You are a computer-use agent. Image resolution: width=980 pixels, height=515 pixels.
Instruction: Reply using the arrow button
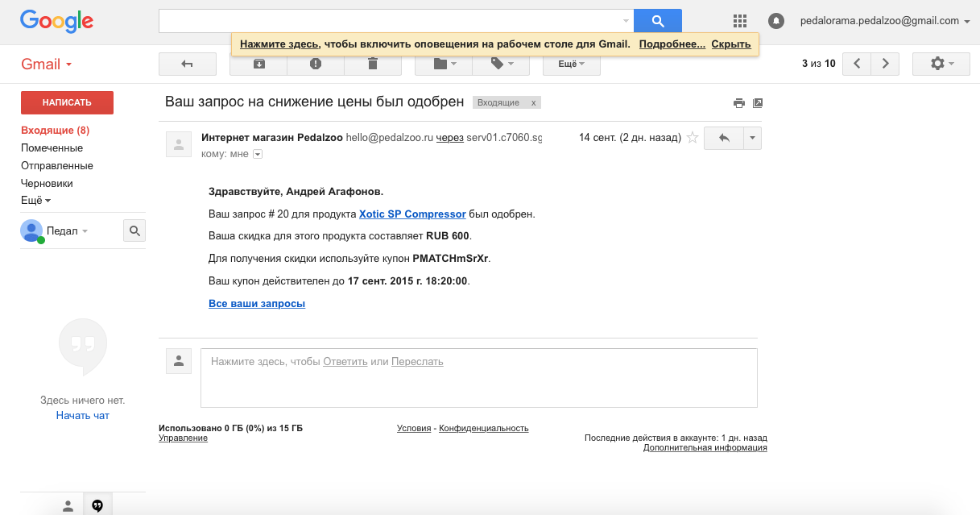724,138
